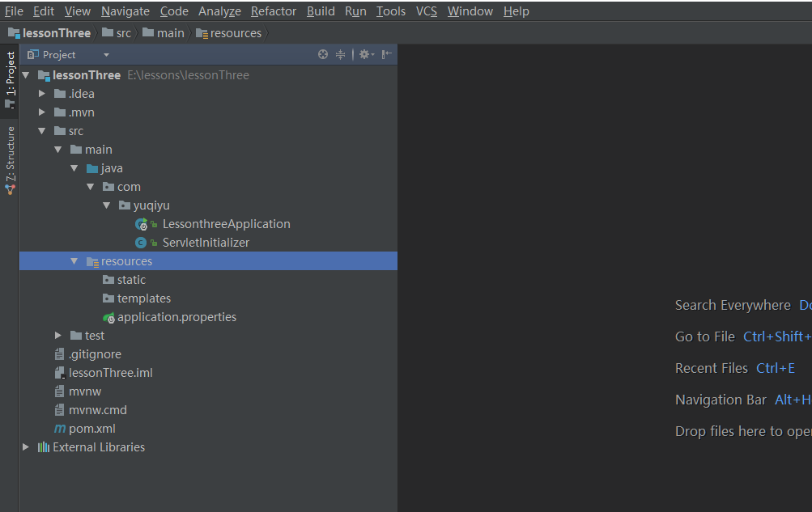Click the Search Everywhere hint text
This screenshot has height=512, width=812.
(733, 305)
